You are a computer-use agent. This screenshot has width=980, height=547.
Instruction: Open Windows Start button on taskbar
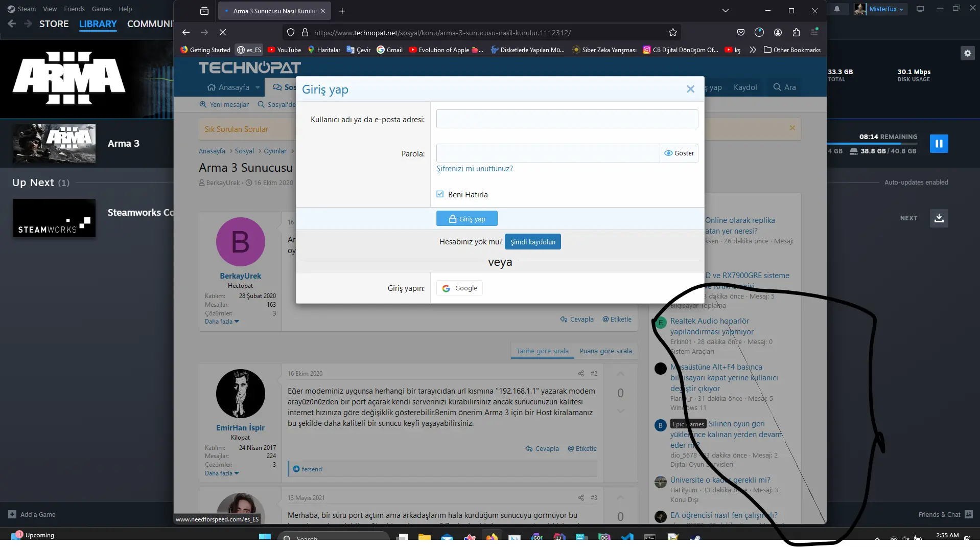[x=265, y=537]
